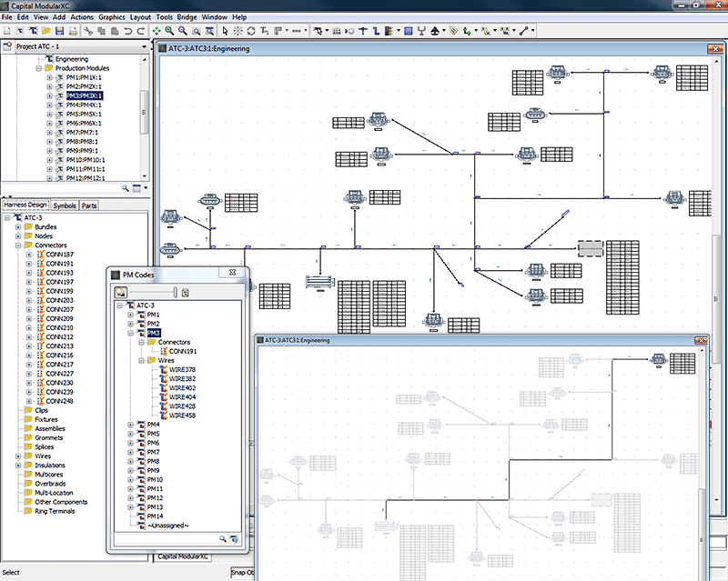The width and height of the screenshot is (728, 581).
Task: Click the Snap Objects button at the bottom
Action: pos(242,573)
